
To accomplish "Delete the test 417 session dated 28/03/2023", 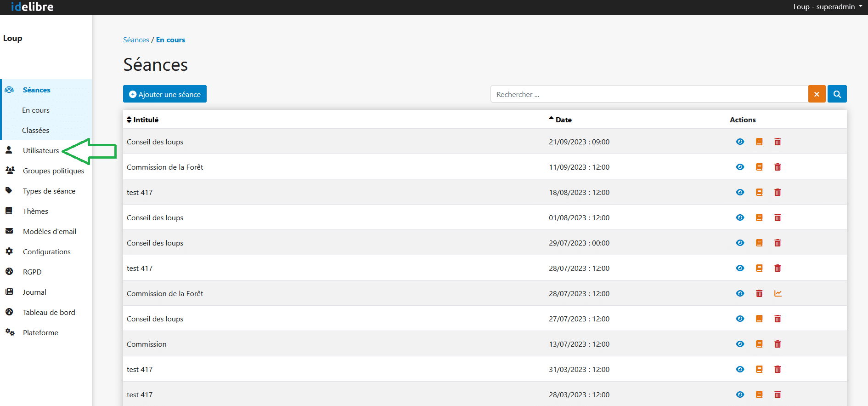I will point(778,395).
